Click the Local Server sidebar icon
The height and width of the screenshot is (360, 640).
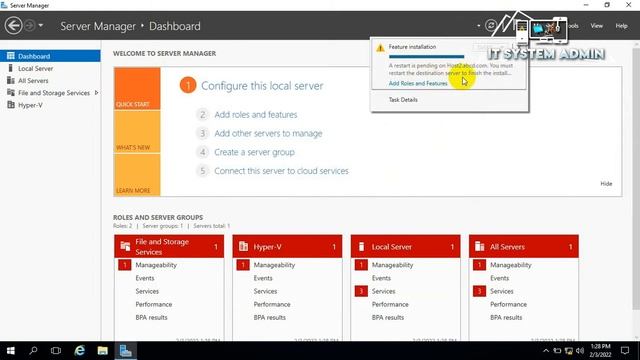click(x=11, y=68)
